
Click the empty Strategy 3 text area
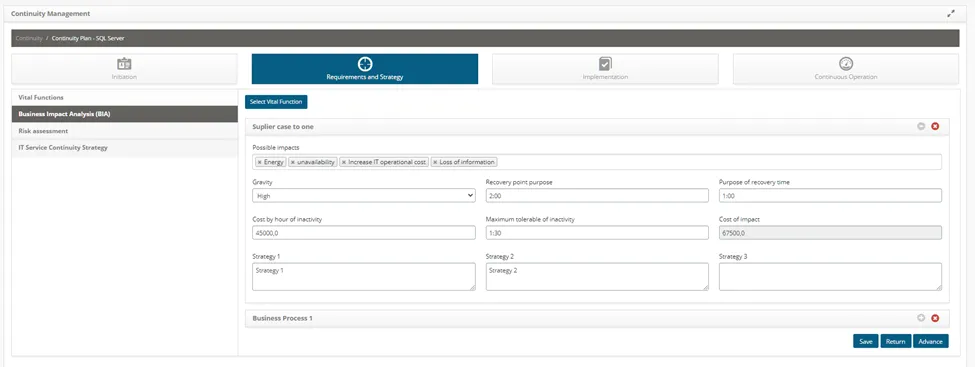[x=830, y=276]
